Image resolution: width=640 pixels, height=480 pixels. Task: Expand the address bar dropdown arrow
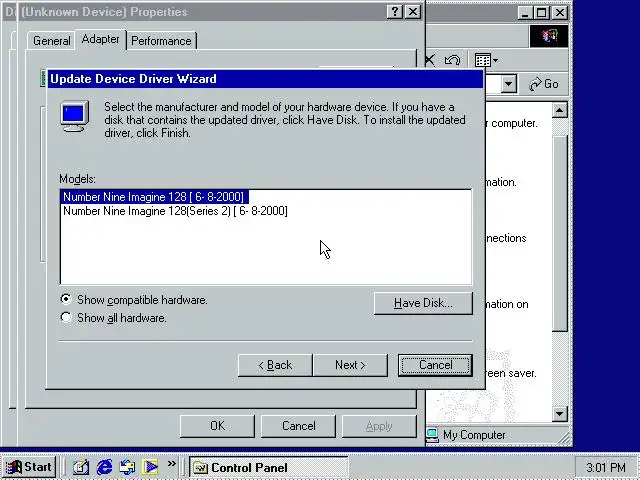coord(509,84)
